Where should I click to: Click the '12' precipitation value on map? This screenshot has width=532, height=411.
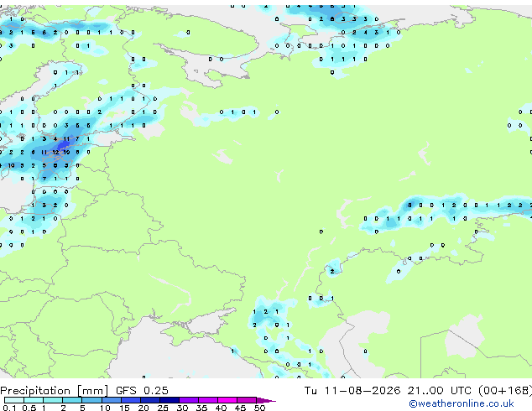[55, 153]
